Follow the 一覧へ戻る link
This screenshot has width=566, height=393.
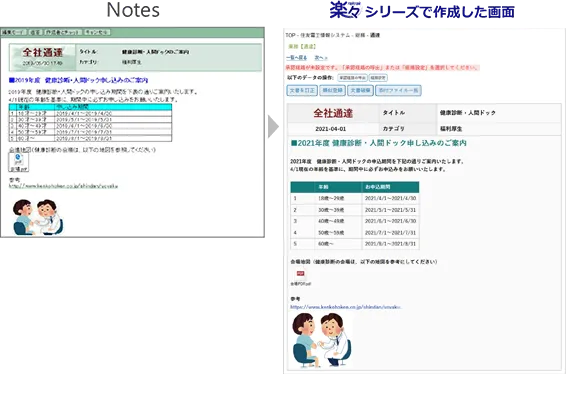pos(296,58)
